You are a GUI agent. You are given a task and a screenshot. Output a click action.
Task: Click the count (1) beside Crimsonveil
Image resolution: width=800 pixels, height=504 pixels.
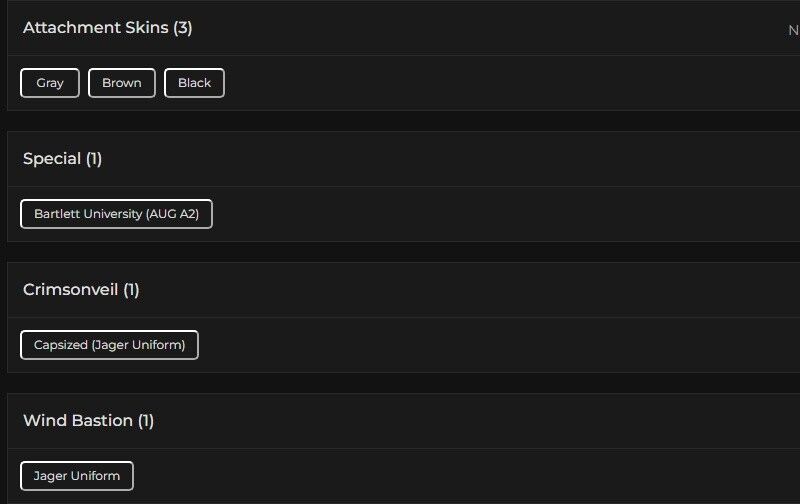coord(131,290)
